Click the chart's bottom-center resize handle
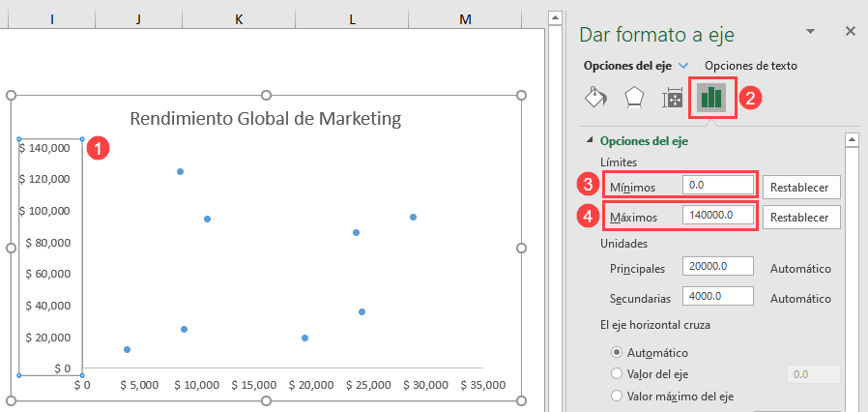 pos(266,401)
